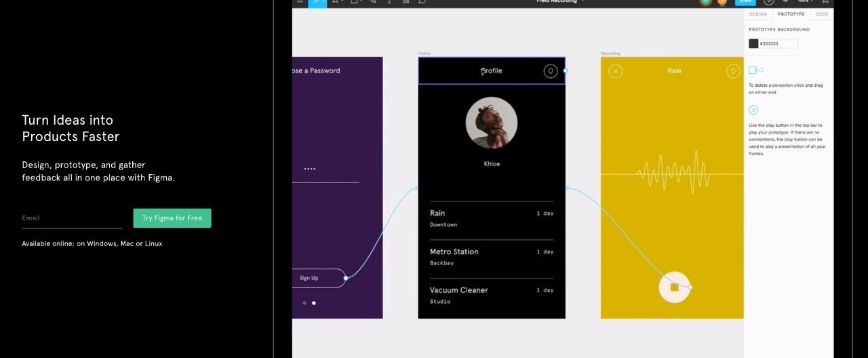868x358 pixels.
Task: Select the active pagination dot in purple frame
Action: tap(313, 303)
